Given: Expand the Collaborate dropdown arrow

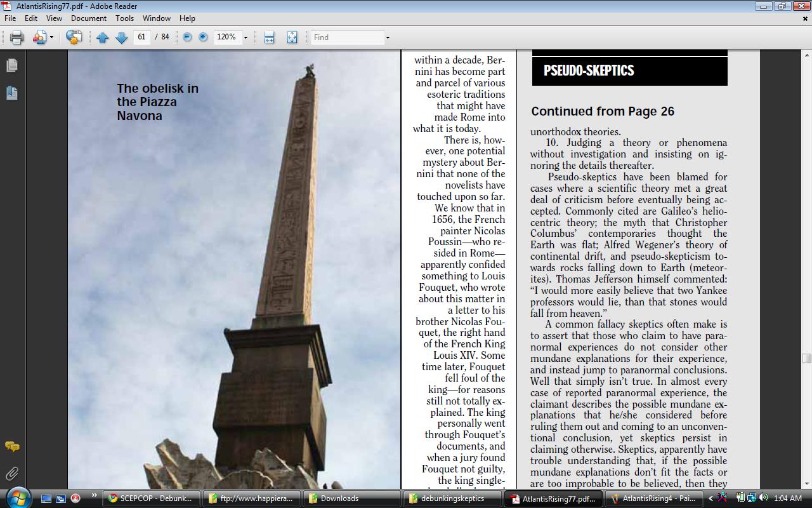Looking at the screenshot, I should pyautogui.click(x=51, y=37).
